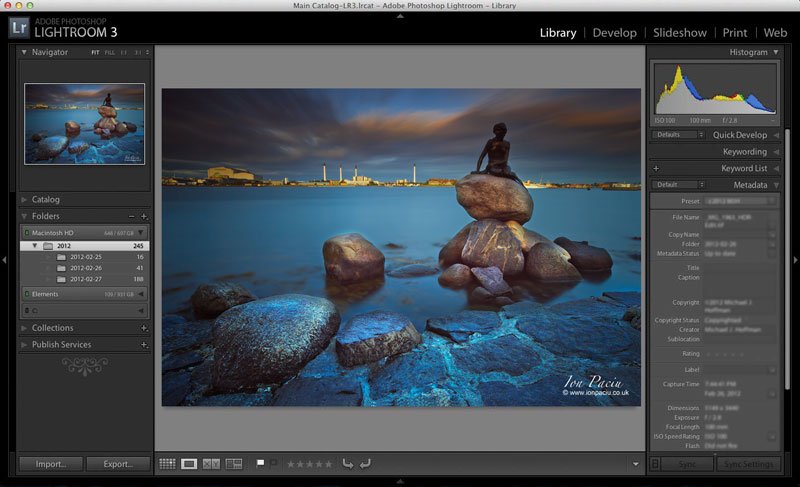Set Navigator zoom to 1:1
This screenshot has width=800, height=487.
click(x=124, y=53)
